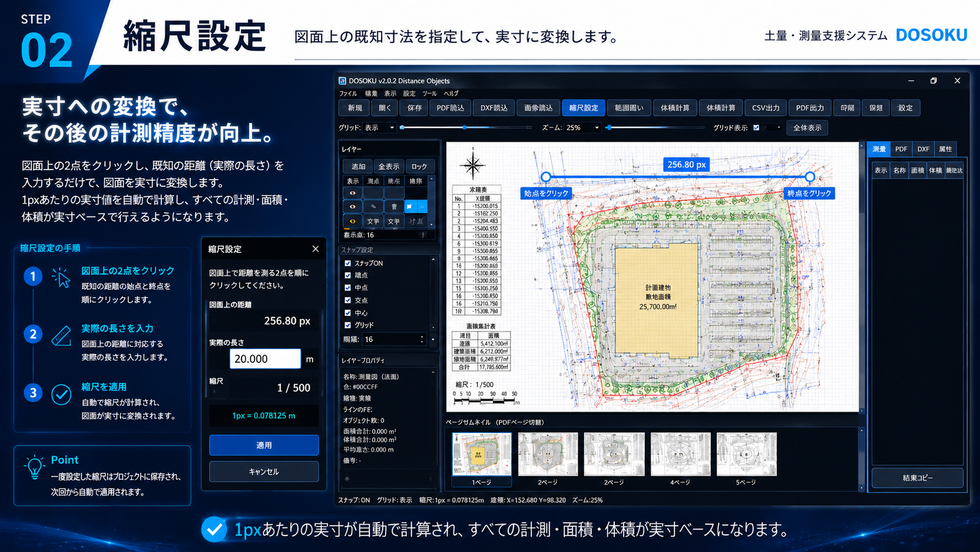Open the 表示 menu in the menu bar

tap(390, 93)
